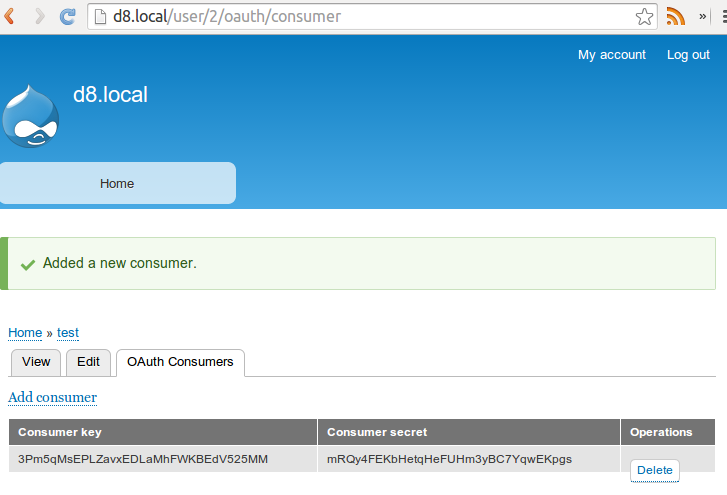727x495 pixels.
Task: Switch to the Edit tab
Action: click(88, 362)
